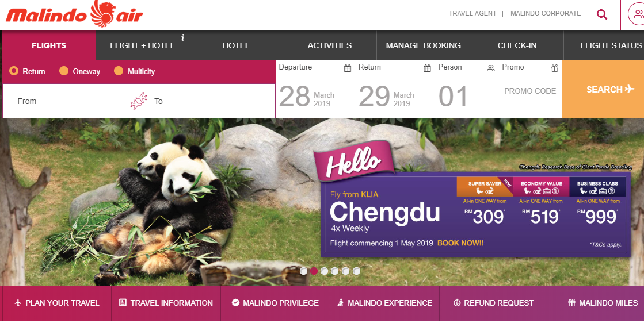The width and height of the screenshot is (644, 323).
Task: Switch to the Manage Booking tab
Action: tap(423, 45)
